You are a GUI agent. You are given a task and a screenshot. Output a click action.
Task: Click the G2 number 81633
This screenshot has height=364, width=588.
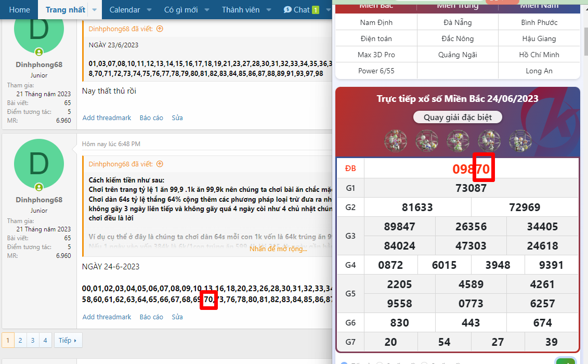point(417,207)
